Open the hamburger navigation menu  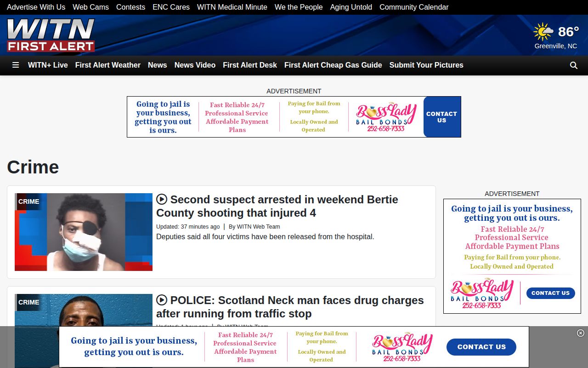coord(16,65)
